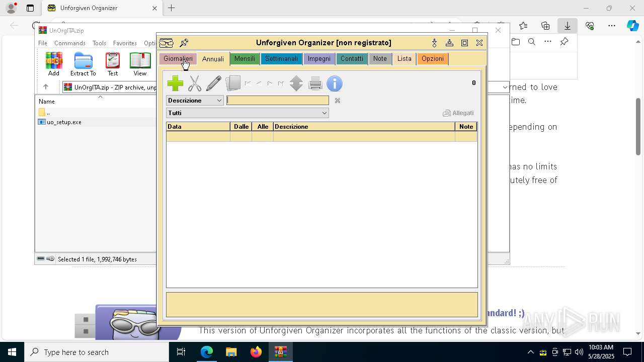Click the search text field in Organizer
644x362 pixels.
tap(278, 101)
